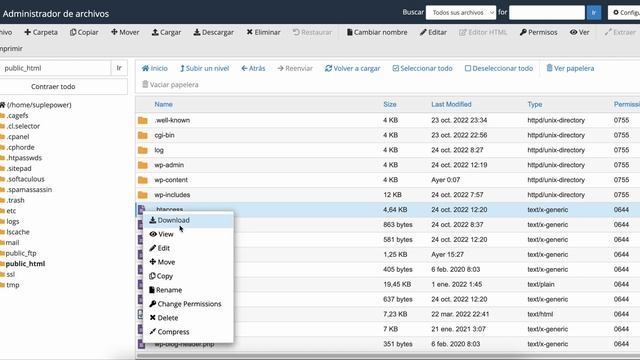Click Cargar to upload a file
The height and width of the screenshot is (360, 640).
(x=166, y=32)
